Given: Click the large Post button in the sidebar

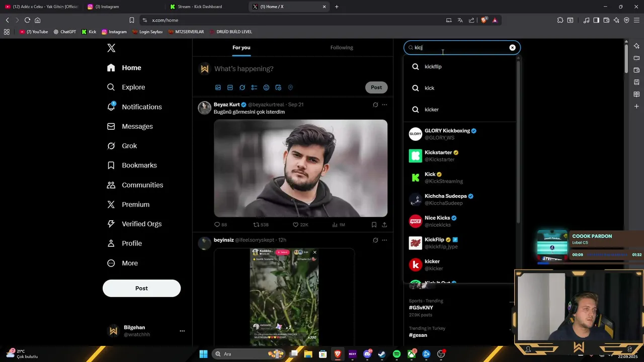Looking at the screenshot, I should tap(141, 288).
